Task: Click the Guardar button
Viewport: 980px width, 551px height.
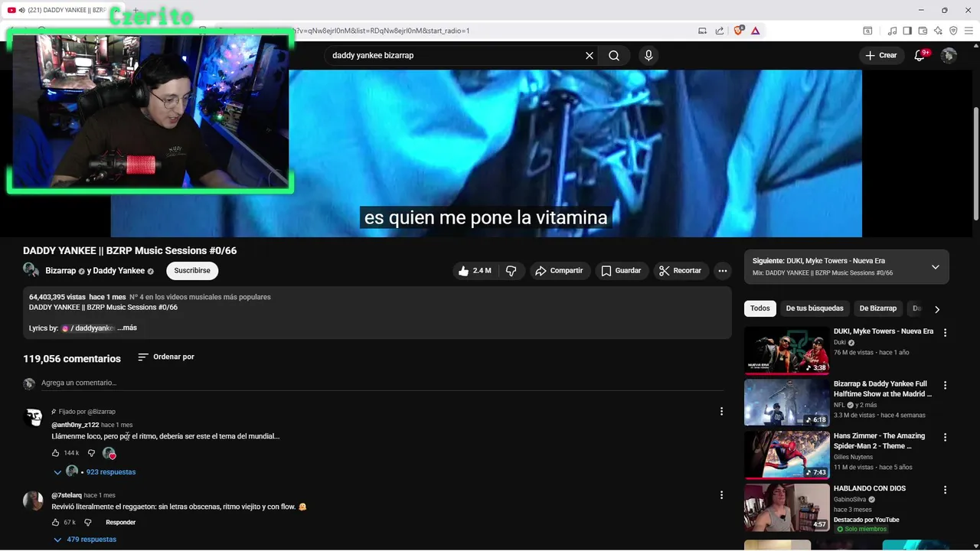Action: click(621, 271)
